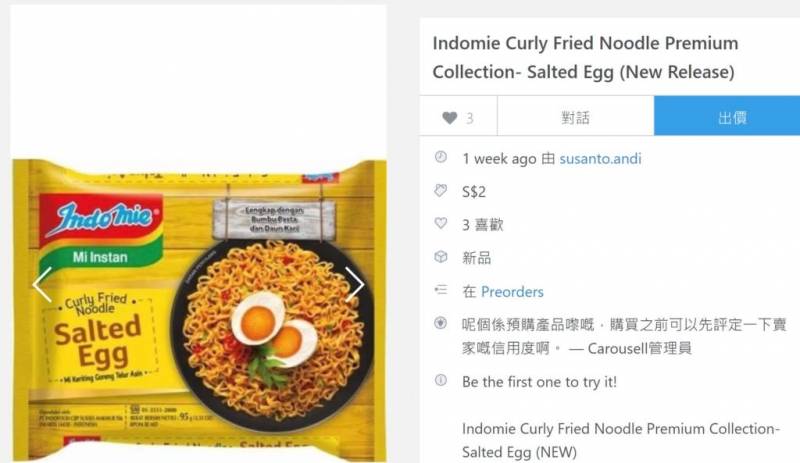This screenshot has height=463, width=800.
Task: Click the listing title Indomie Curly Fried Noodle
Action: (x=585, y=57)
